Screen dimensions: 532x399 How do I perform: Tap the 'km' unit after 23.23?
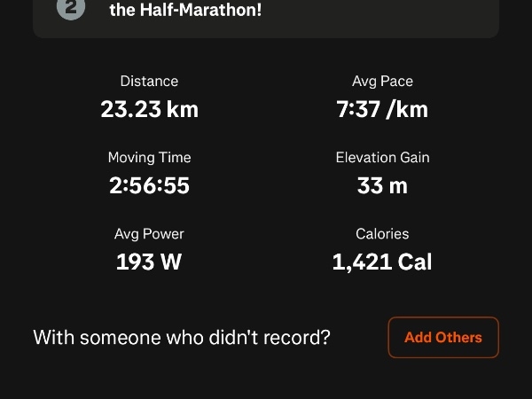pos(183,110)
